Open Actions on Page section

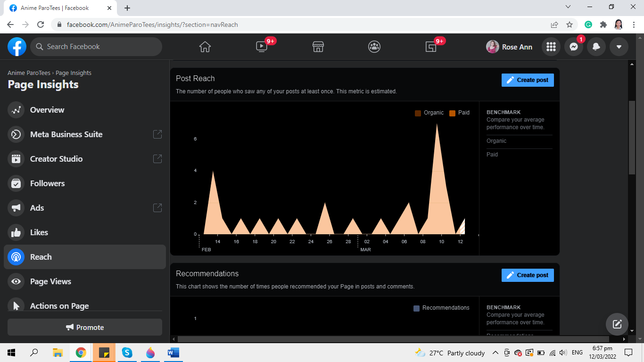pyautogui.click(x=85, y=306)
